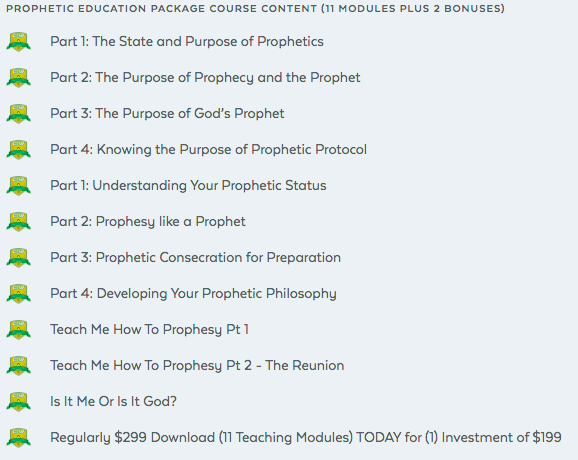Image resolution: width=578 pixels, height=460 pixels.
Task: Open Part 4: Knowing the Purpose of Prophetic Protocol
Action: (x=209, y=150)
